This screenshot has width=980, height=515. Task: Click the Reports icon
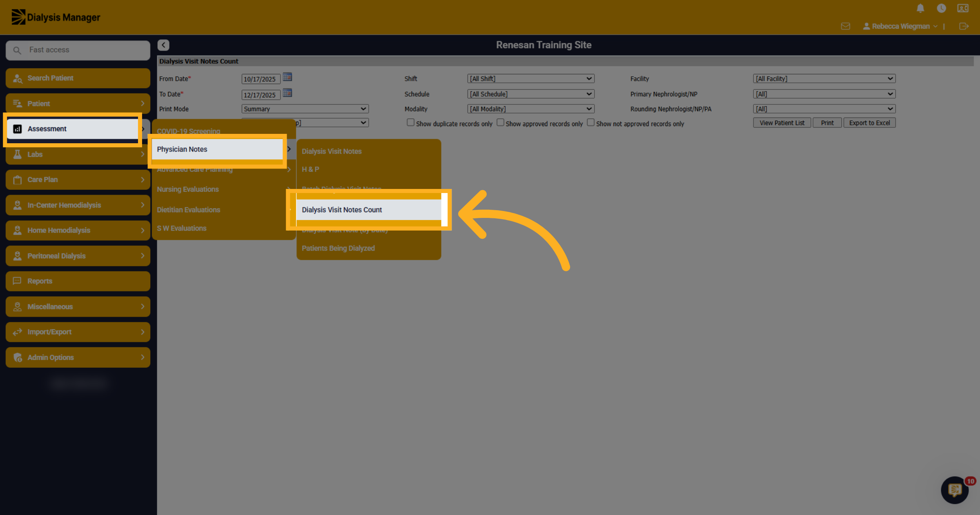pos(17,281)
